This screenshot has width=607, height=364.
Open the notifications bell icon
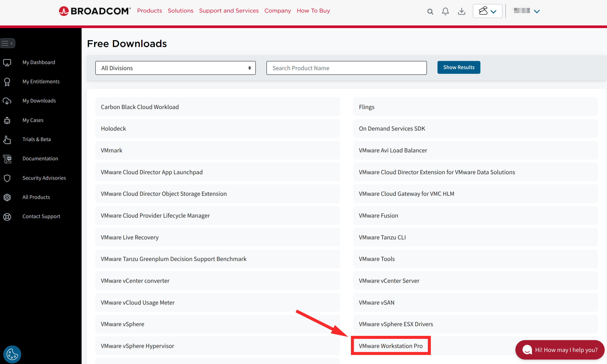(445, 11)
